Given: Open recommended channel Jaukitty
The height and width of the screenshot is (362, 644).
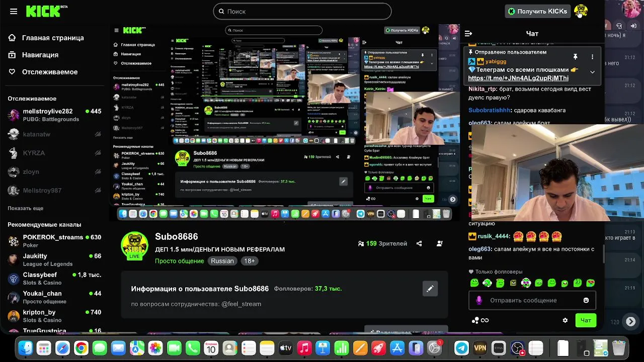Looking at the screenshot, I should click(54, 259).
